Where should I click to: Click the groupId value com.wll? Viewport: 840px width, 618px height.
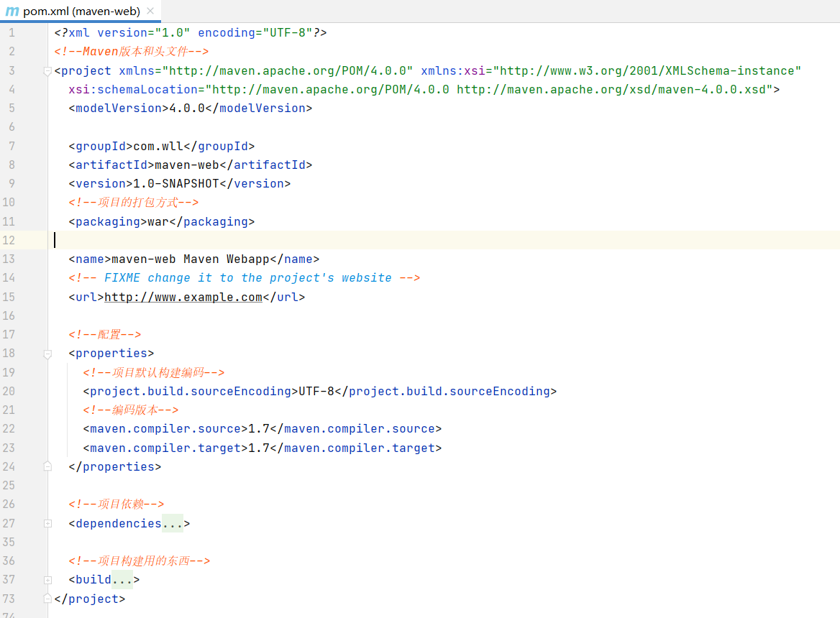158,146
